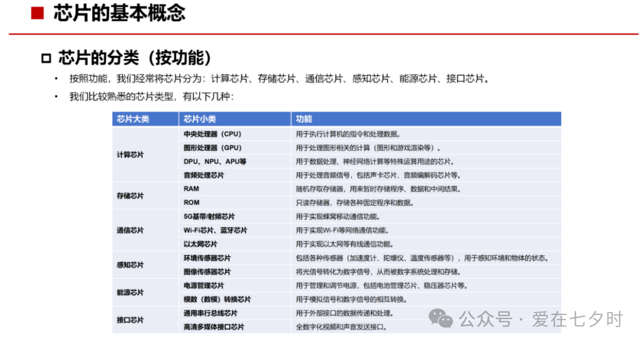This screenshot has height=345, width=644.
Task: Click the 5G基带/射频芯片 cell
Action: pos(209,217)
